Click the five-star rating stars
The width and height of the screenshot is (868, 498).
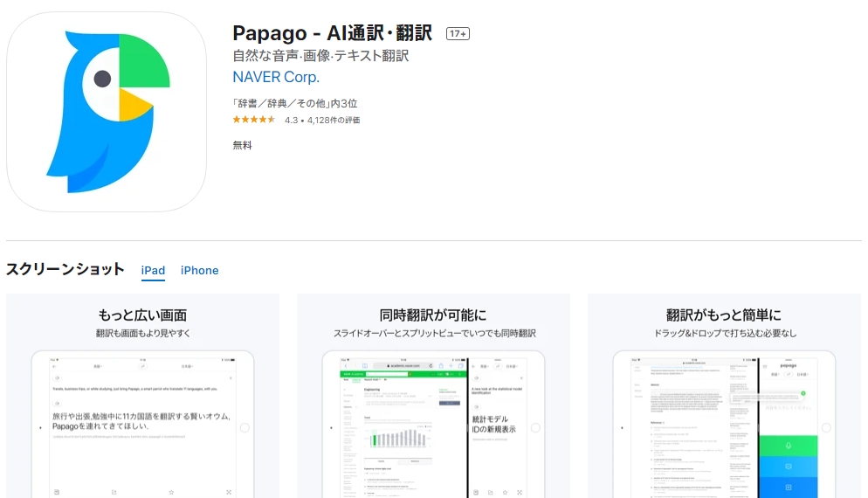(x=253, y=120)
